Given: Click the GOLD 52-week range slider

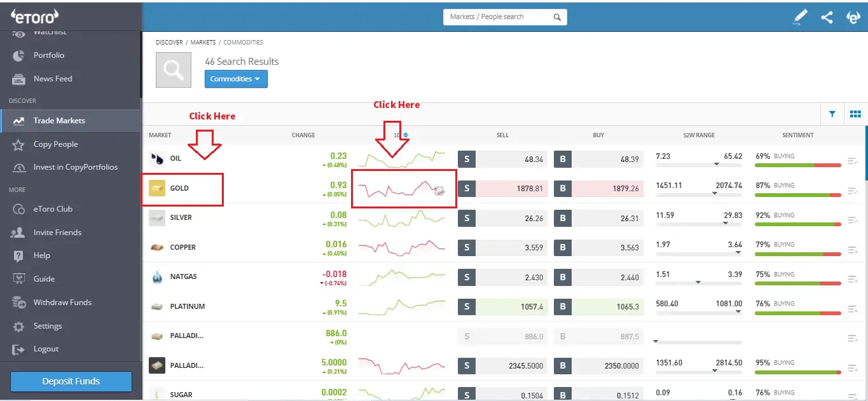Looking at the screenshot, I should tap(699, 194).
